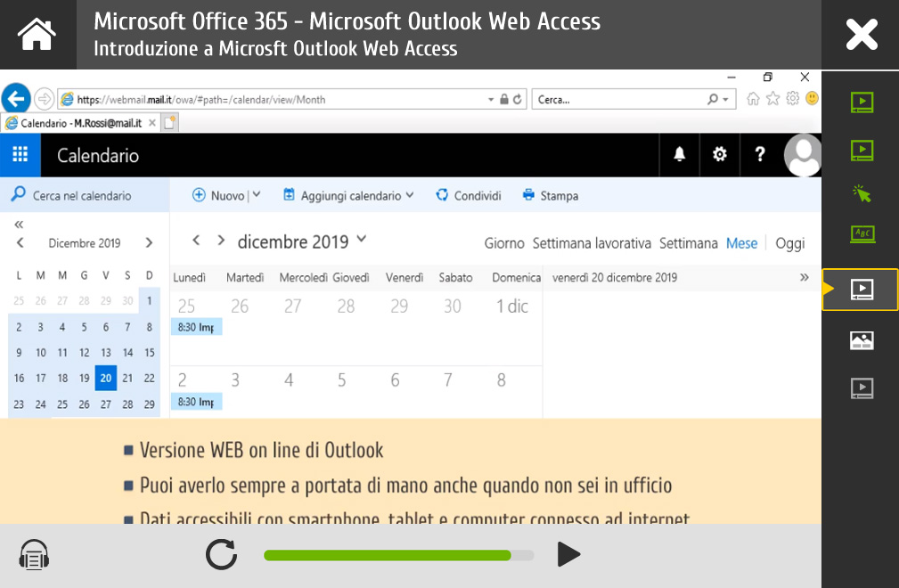This screenshot has height=588, width=899.
Task: Click the smiley feedback icon
Action: [x=812, y=99]
